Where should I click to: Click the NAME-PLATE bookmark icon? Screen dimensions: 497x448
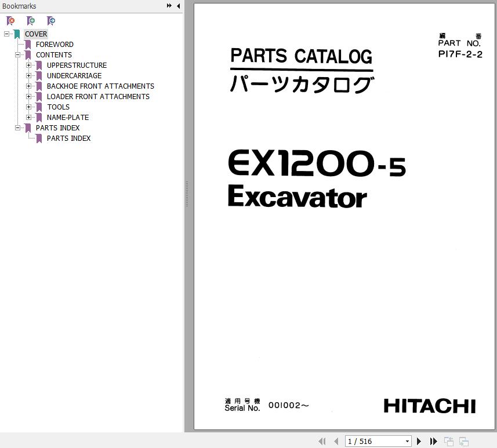point(39,118)
